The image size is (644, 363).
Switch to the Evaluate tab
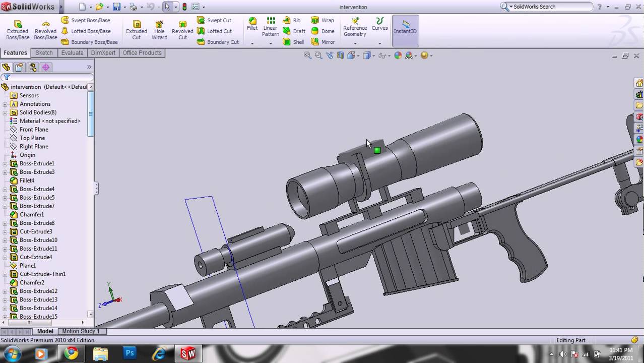pyautogui.click(x=72, y=53)
